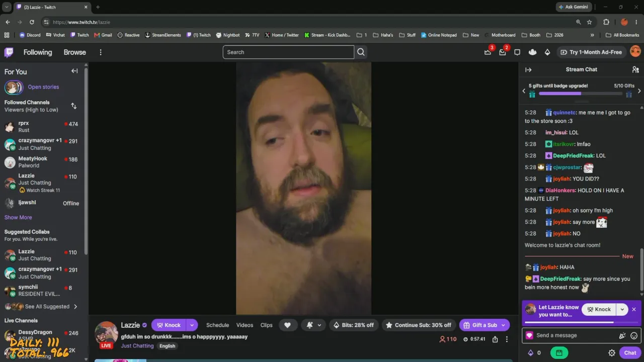
Task: Open the user avatar menu
Action: pos(635,52)
